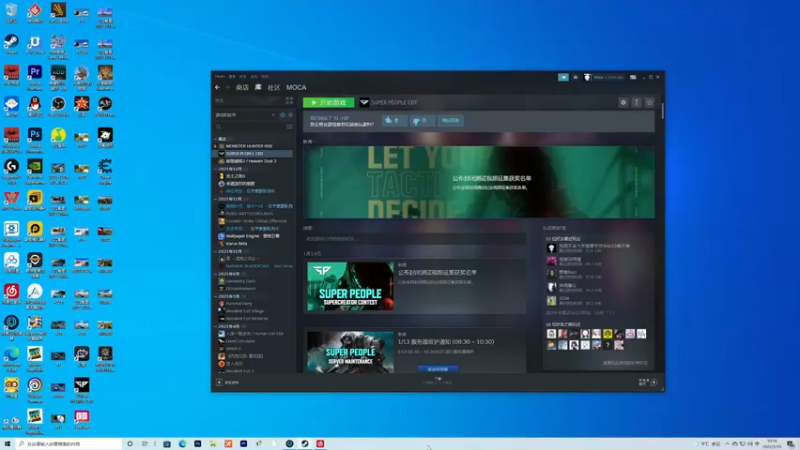The width and height of the screenshot is (800, 450).
Task: Click the maybe-later review button
Action: click(451, 120)
